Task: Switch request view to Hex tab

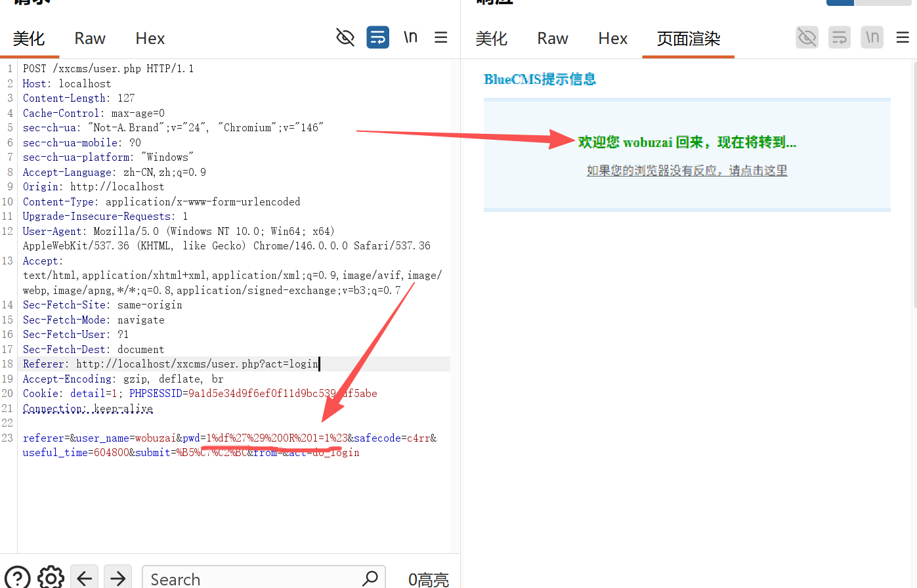Action: click(x=150, y=39)
